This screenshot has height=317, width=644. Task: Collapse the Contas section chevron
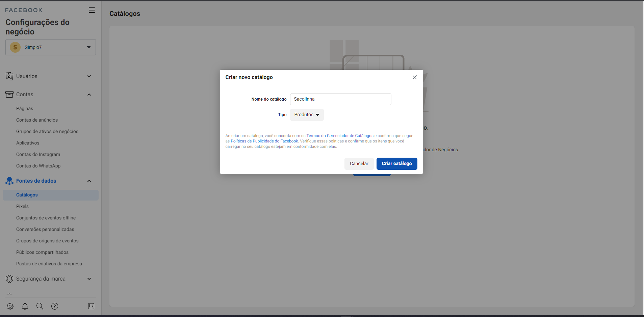(89, 95)
